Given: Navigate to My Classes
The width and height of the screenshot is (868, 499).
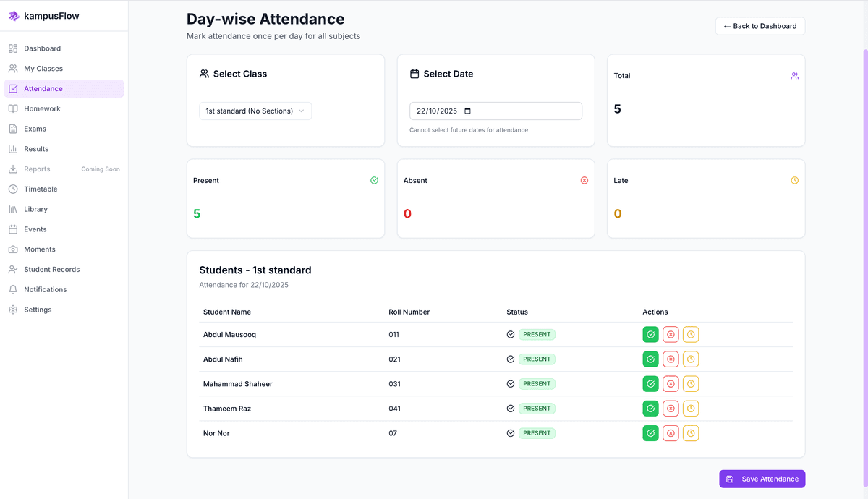Looking at the screenshot, I should [x=42, y=68].
